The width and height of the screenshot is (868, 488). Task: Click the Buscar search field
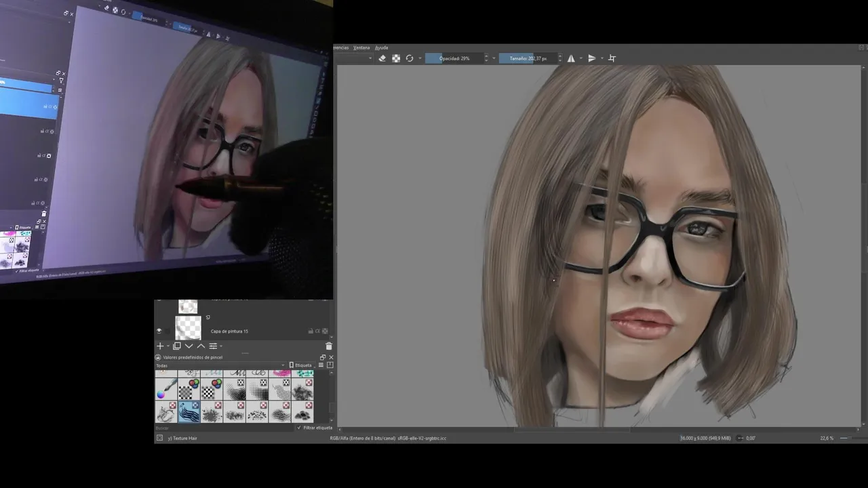pyautogui.click(x=224, y=428)
